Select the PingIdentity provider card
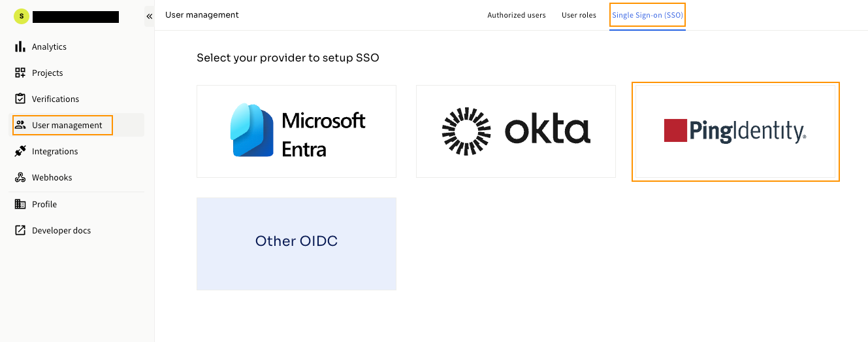Image resolution: width=868 pixels, height=342 pixels. coord(735,131)
